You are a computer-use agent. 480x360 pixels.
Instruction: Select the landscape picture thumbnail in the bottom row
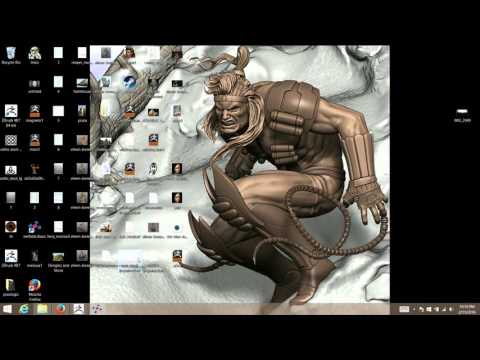[58, 260]
